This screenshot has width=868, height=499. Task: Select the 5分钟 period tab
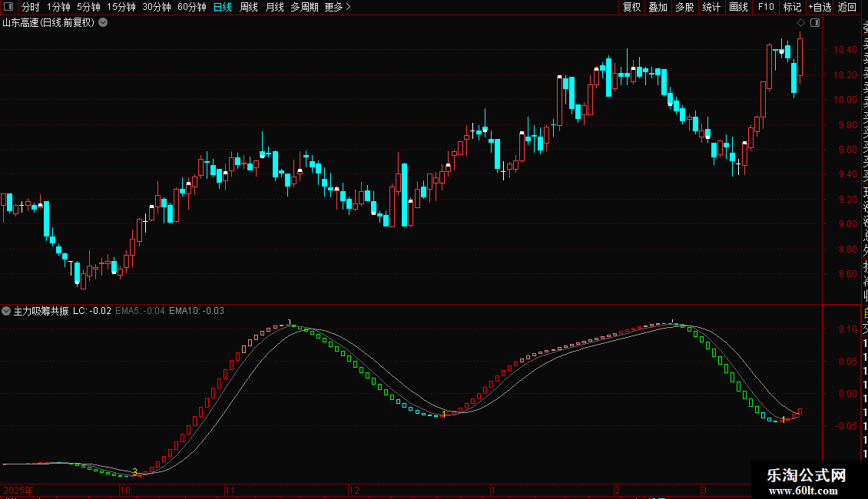click(88, 7)
